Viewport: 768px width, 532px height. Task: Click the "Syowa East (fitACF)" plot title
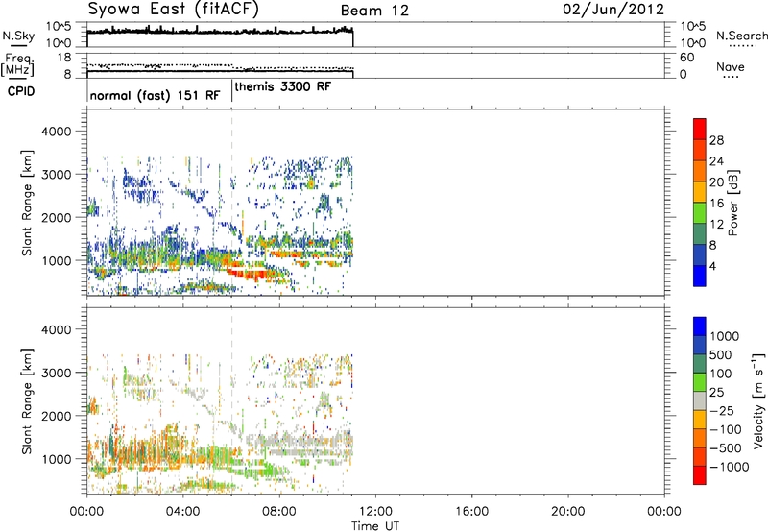[174, 10]
